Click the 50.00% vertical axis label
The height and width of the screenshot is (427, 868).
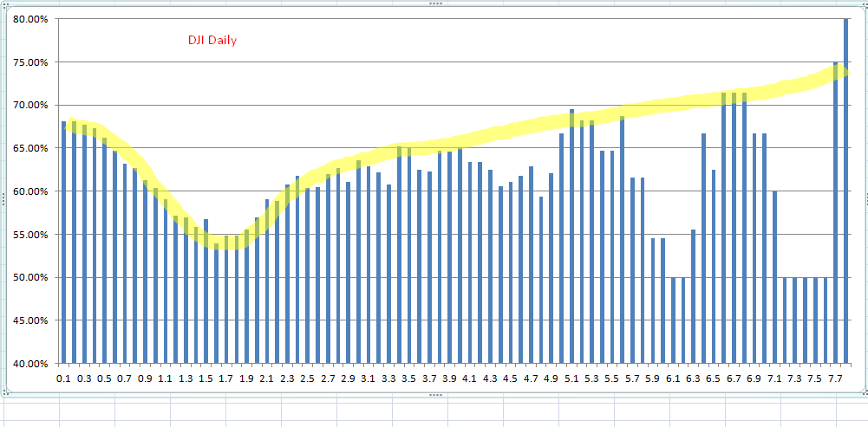[x=29, y=278]
